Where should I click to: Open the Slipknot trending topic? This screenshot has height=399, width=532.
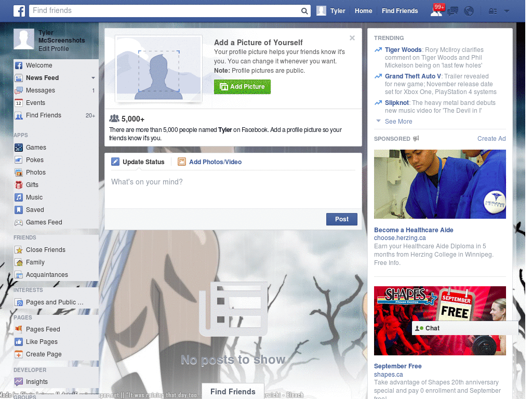pyautogui.click(x=396, y=103)
